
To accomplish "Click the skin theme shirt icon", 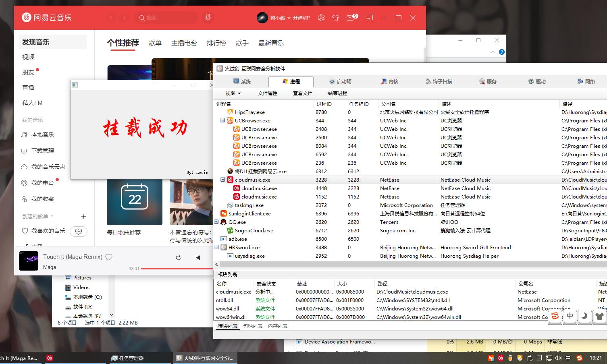I will tap(335, 18).
